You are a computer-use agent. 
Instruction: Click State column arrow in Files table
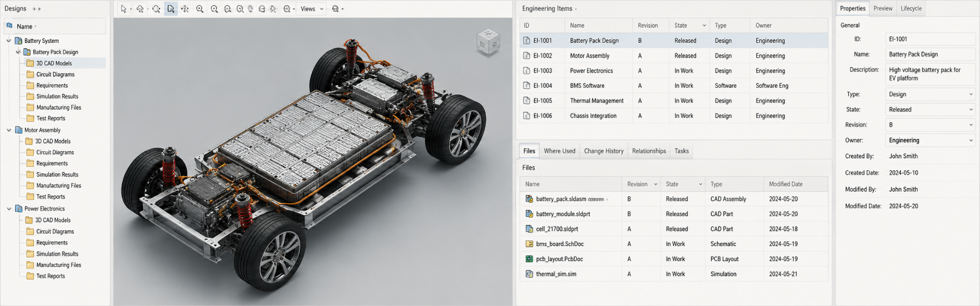click(700, 184)
